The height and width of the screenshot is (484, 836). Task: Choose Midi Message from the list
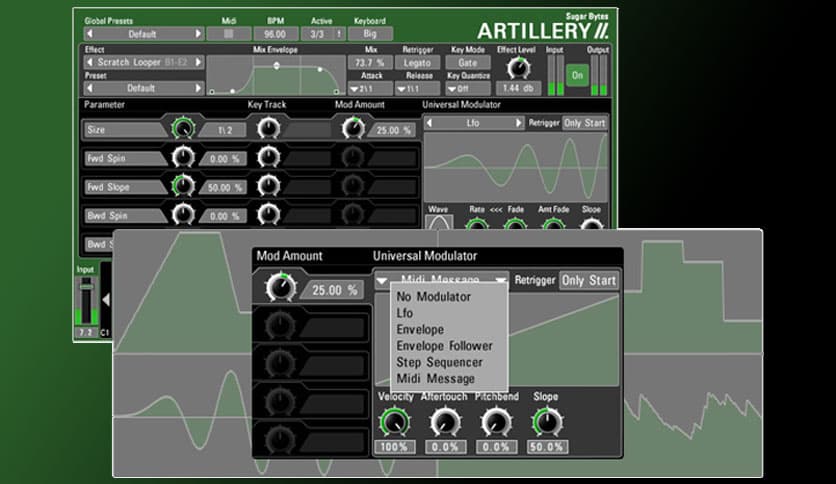[x=435, y=379]
